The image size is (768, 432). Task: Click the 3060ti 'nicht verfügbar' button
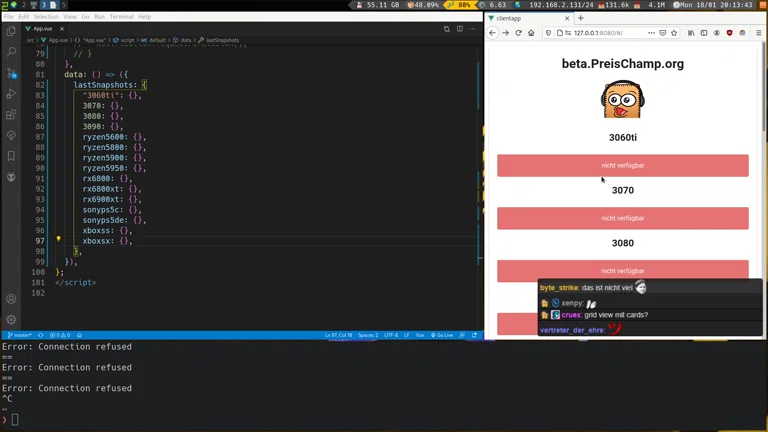(623, 166)
